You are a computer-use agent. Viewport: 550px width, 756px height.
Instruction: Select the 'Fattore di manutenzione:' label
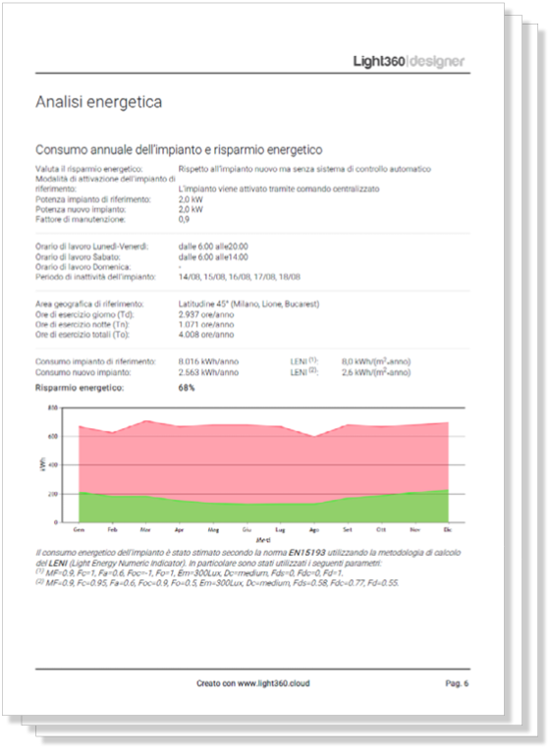point(81,219)
